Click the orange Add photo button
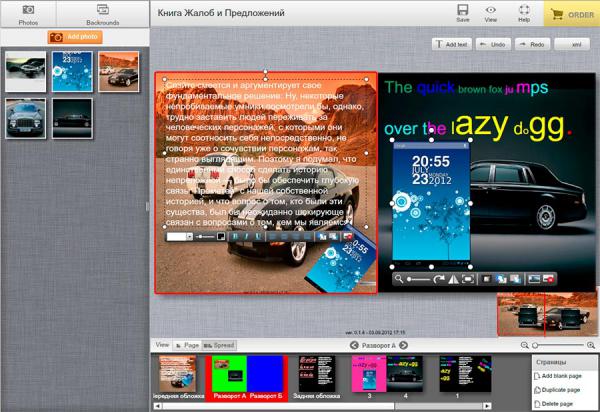 (75, 37)
